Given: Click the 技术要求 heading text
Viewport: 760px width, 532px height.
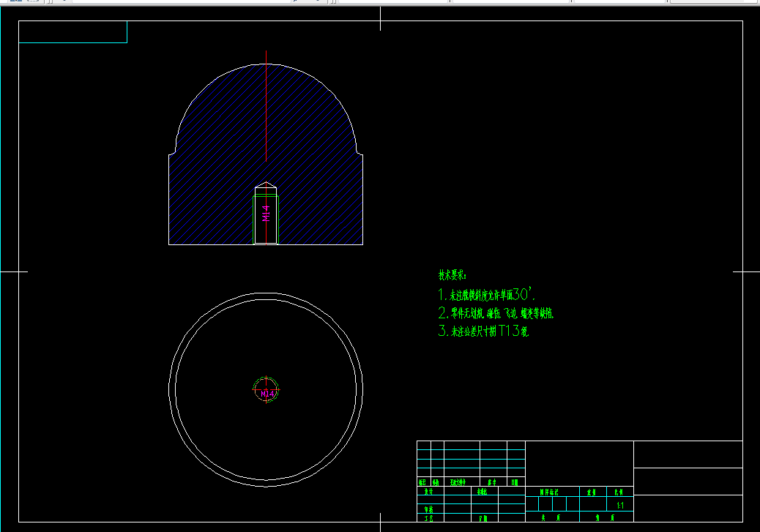Looking at the screenshot, I should click(452, 274).
